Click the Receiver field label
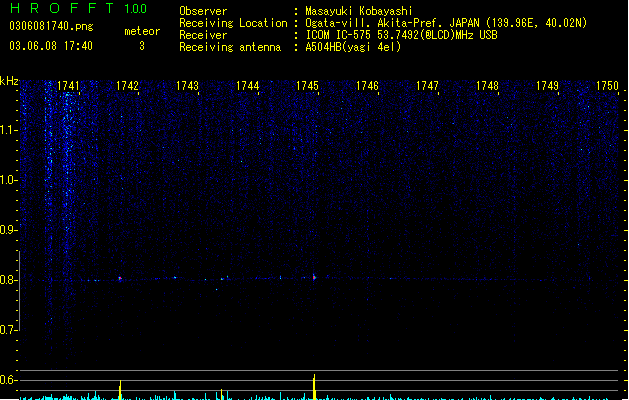 (x=203, y=35)
